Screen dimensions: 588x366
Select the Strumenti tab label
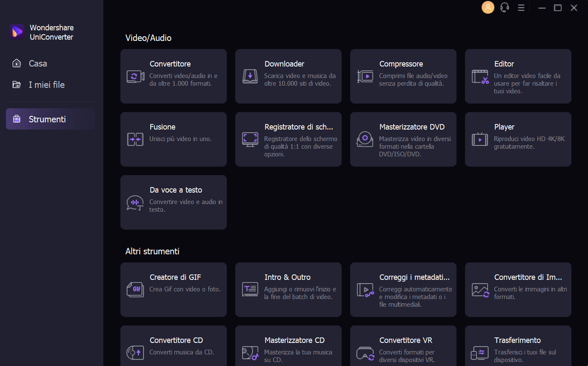pyautogui.click(x=47, y=119)
